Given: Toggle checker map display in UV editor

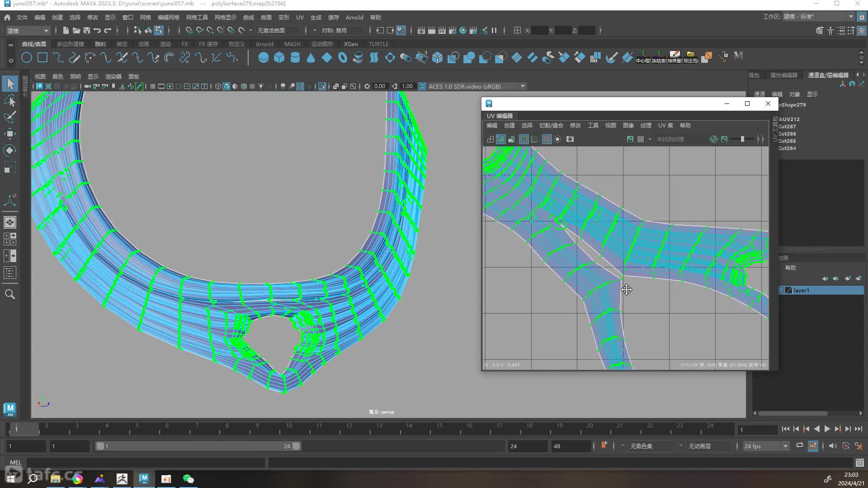Looking at the screenshot, I should pos(641,139).
